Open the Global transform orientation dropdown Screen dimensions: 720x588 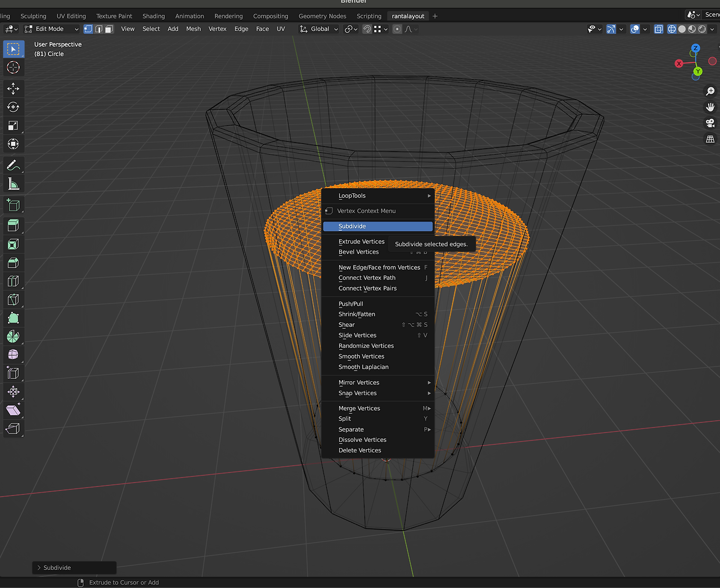tap(319, 29)
